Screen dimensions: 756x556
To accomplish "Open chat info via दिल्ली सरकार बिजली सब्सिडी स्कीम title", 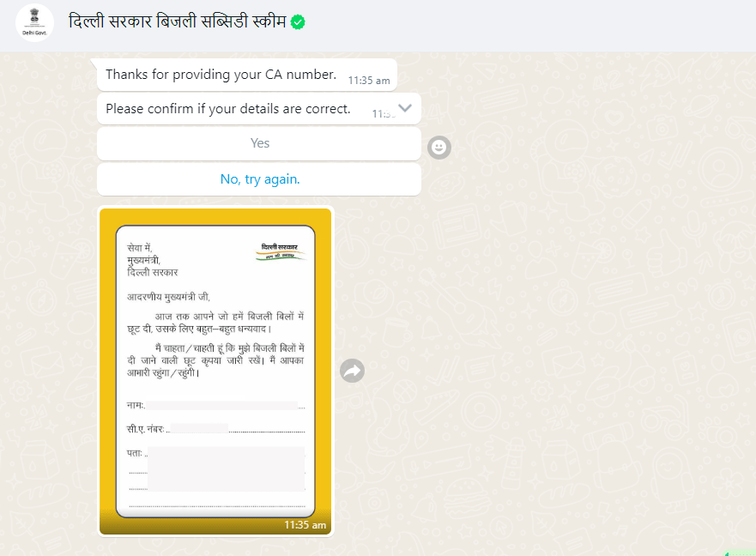I will [178, 21].
